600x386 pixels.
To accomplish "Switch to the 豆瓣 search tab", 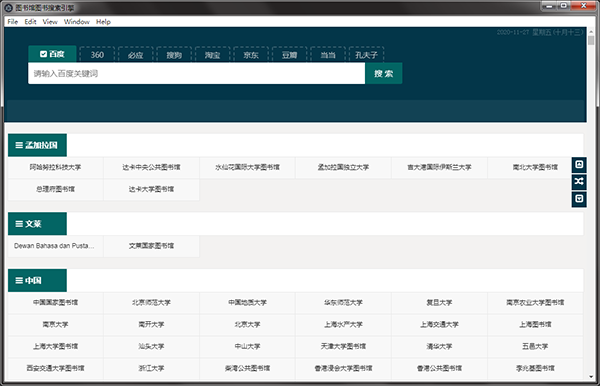I will pos(290,55).
